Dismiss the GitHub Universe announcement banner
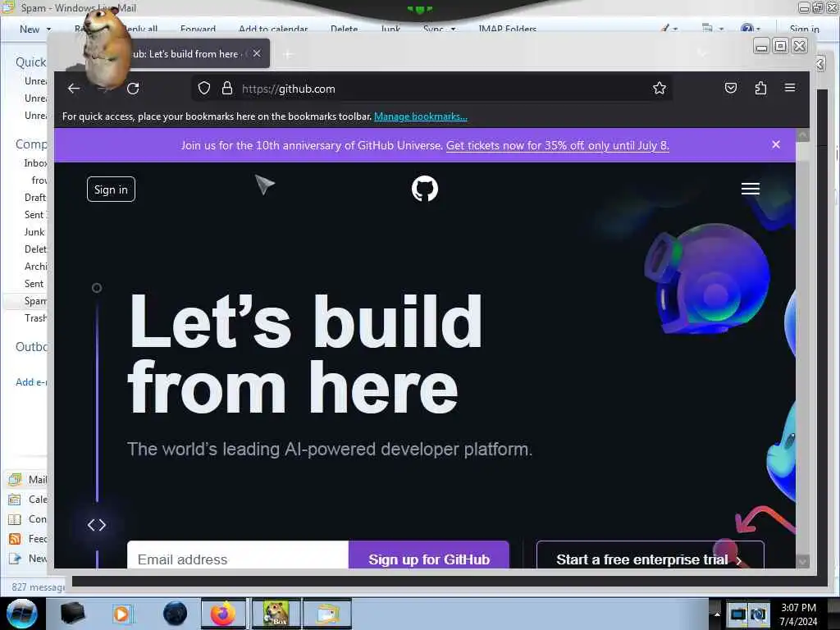840x630 pixels. pos(776,144)
